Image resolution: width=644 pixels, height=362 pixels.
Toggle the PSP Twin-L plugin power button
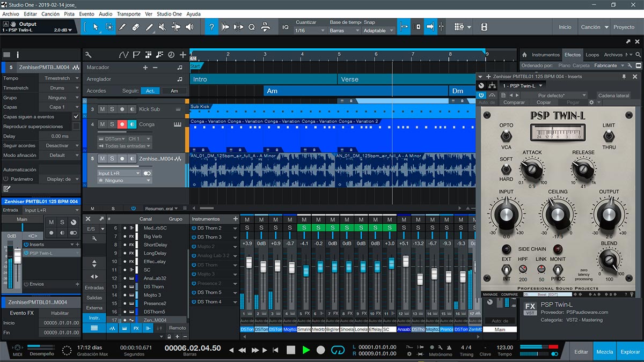point(481,95)
